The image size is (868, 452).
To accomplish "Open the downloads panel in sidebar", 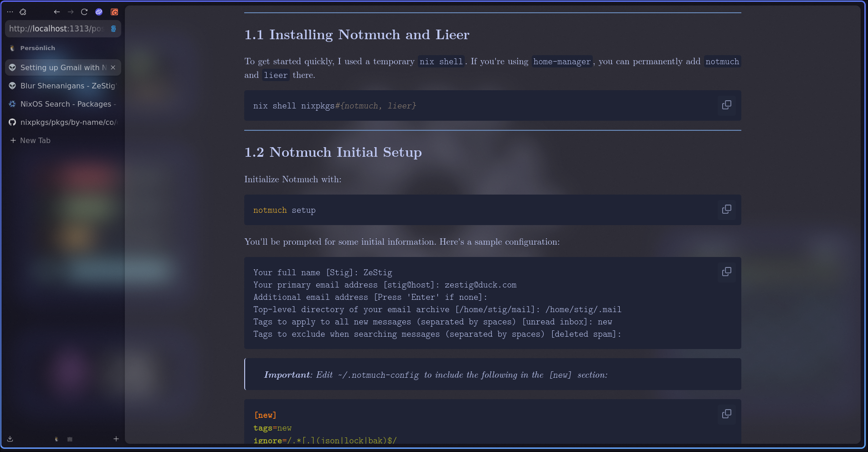I will tap(10, 439).
